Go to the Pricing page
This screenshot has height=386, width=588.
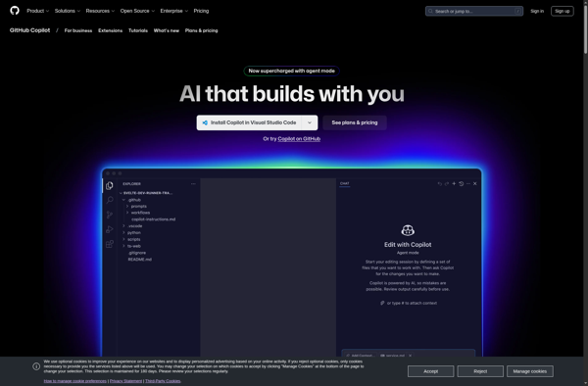coord(201,11)
